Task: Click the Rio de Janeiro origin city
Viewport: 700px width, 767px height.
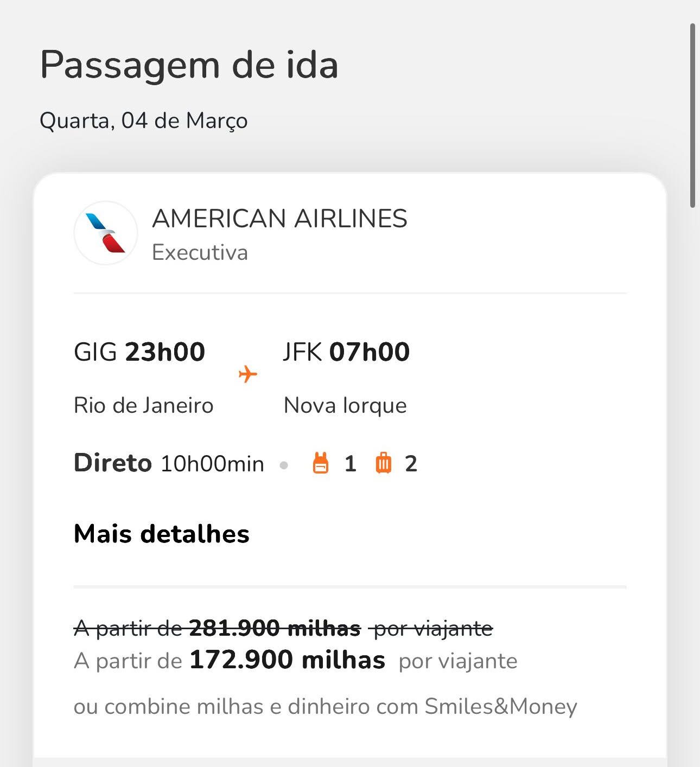Action: pyautogui.click(x=144, y=405)
